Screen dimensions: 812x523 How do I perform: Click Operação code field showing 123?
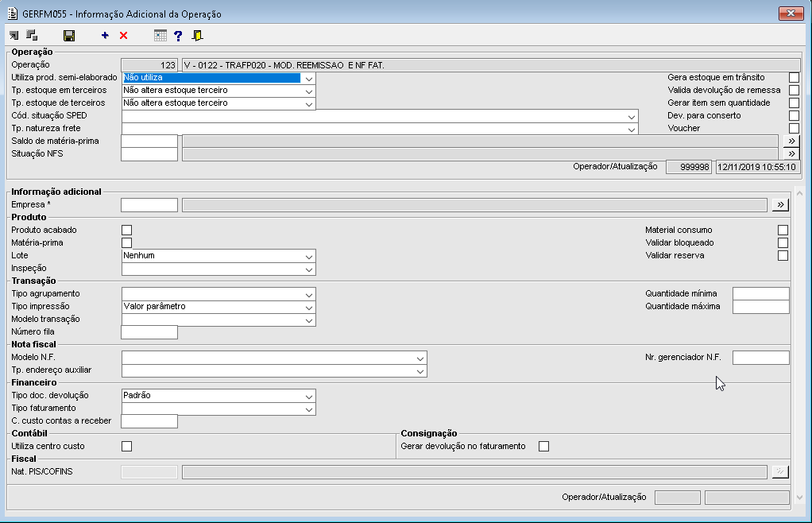[149, 65]
